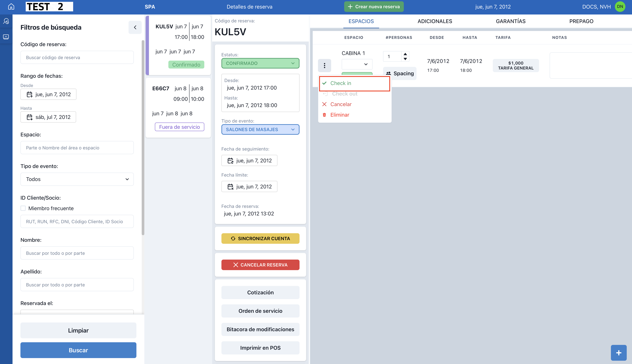The width and height of the screenshot is (632, 364).
Task: Click the home icon in top bar
Action: point(11,7)
